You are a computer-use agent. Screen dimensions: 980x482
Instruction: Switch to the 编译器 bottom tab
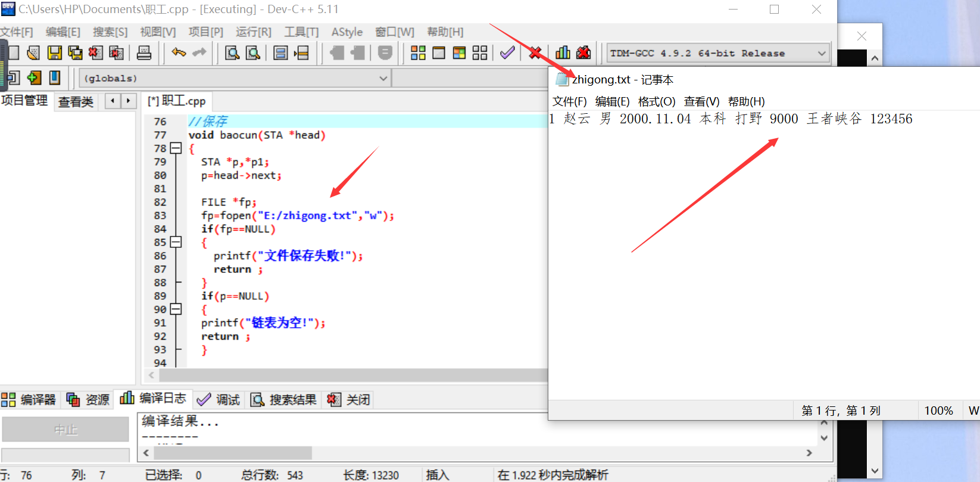coord(29,399)
